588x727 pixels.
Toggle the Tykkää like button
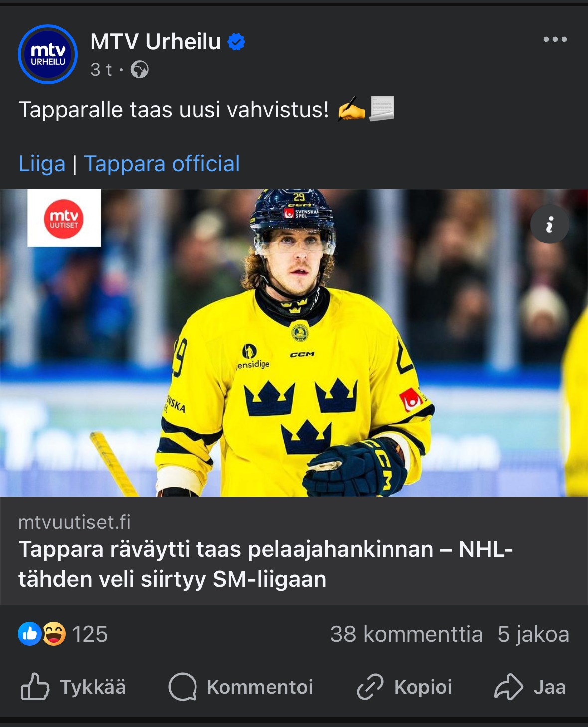click(74, 687)
